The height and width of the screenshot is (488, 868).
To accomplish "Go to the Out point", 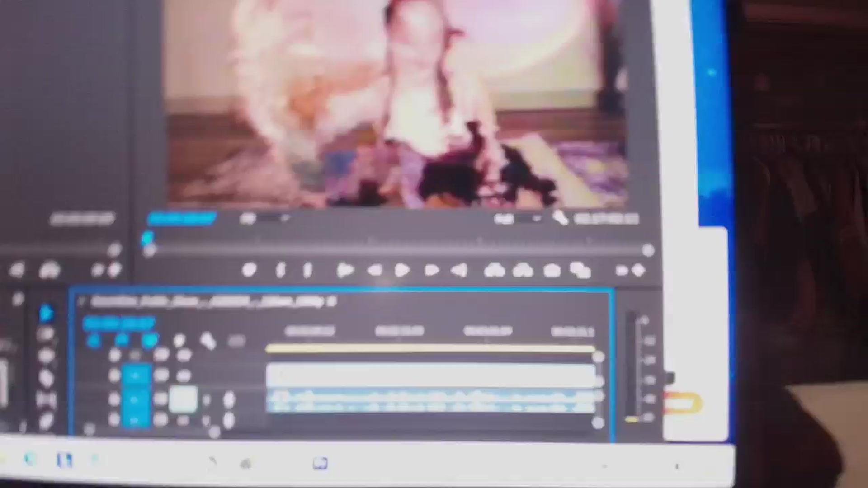I will coord(459,270).
